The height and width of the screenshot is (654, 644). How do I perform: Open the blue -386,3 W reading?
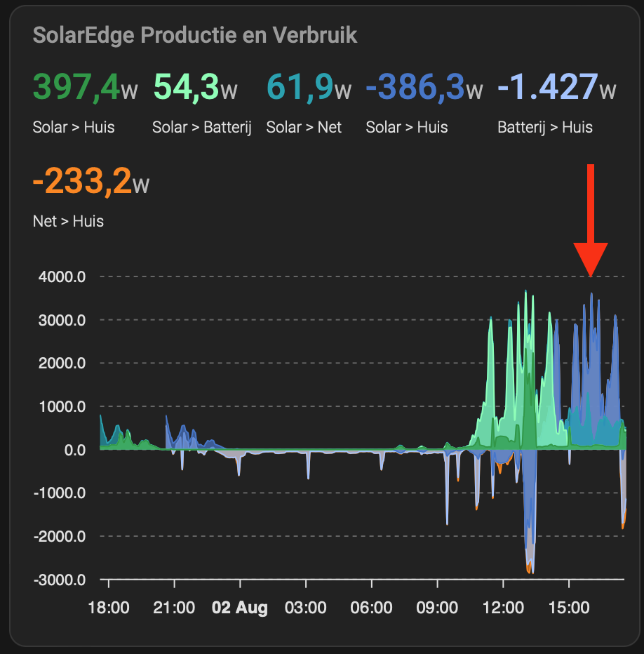pyautogui.click(x=424, y=87)
